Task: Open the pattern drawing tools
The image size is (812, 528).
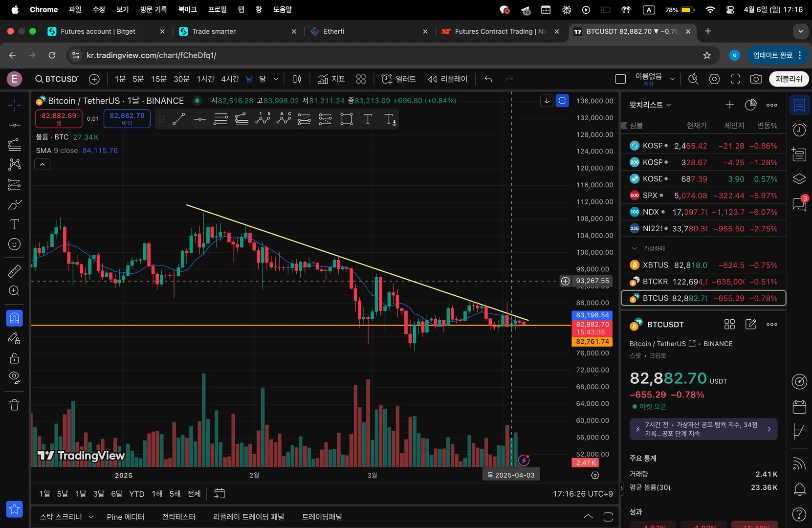Action: (15, 164)
